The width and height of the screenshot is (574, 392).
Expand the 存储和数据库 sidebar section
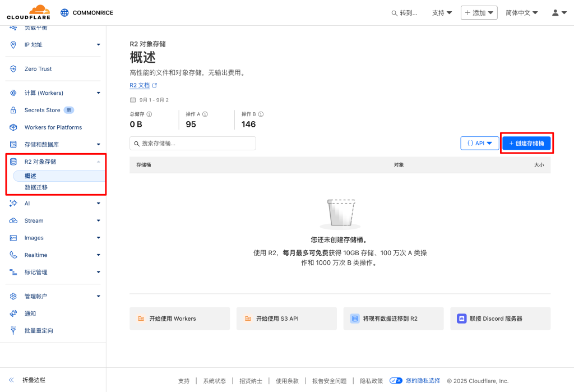98,145
